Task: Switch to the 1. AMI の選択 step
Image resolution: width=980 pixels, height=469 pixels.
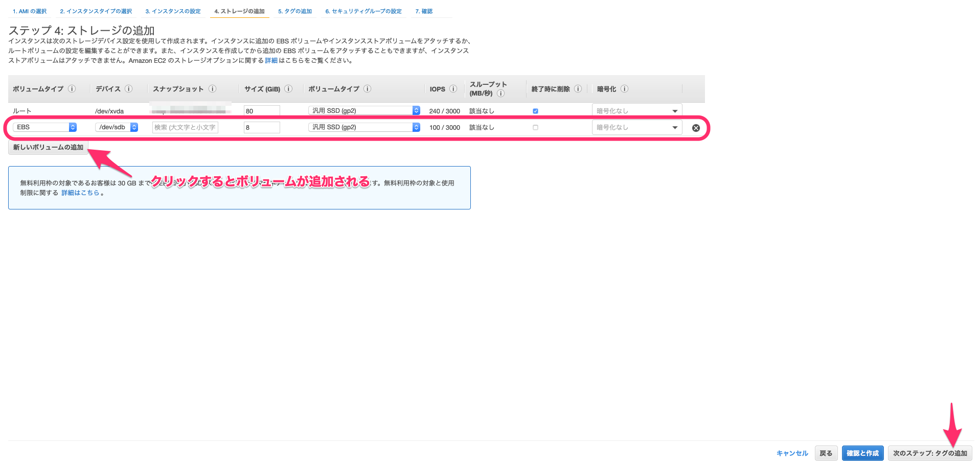Action: (29, 11)
